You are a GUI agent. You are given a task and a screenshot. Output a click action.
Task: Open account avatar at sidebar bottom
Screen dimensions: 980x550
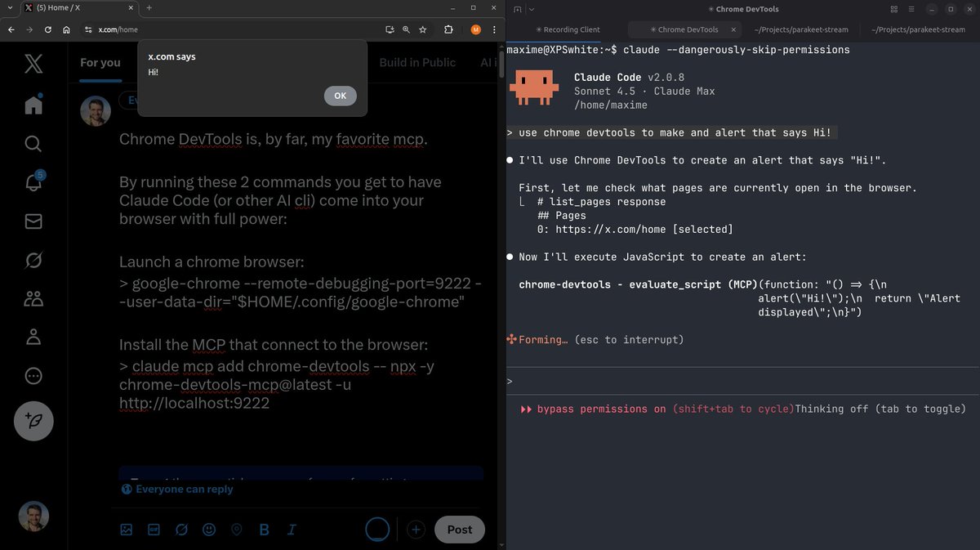[33, 516]
